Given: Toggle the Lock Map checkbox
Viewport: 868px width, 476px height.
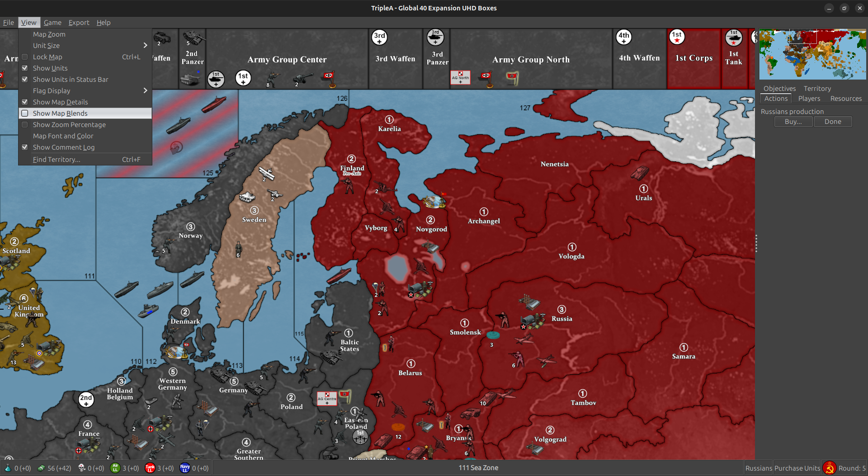Looking at the screenshot, I should [x=25, y=57].
